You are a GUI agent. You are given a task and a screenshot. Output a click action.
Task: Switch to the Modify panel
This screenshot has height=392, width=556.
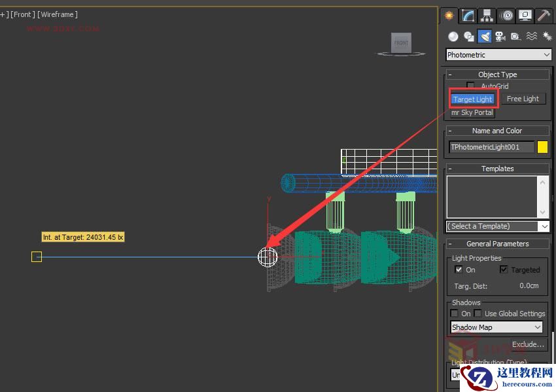click(466, 15)
